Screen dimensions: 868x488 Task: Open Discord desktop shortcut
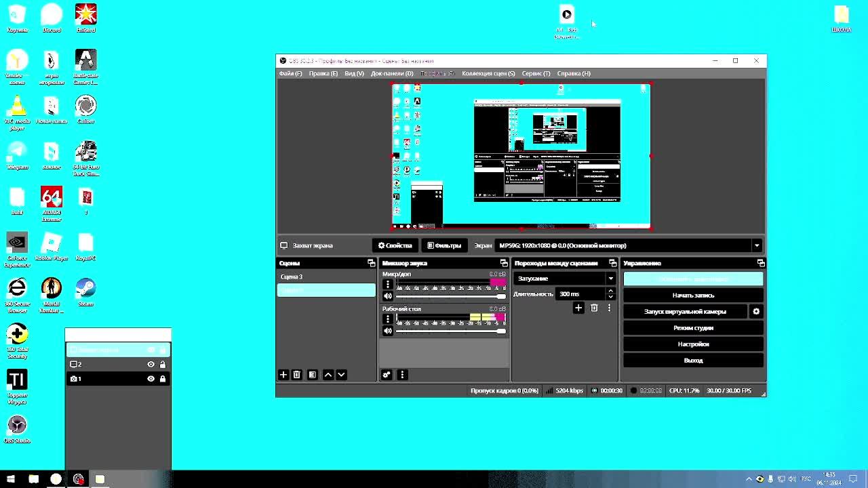click(52, 18)
